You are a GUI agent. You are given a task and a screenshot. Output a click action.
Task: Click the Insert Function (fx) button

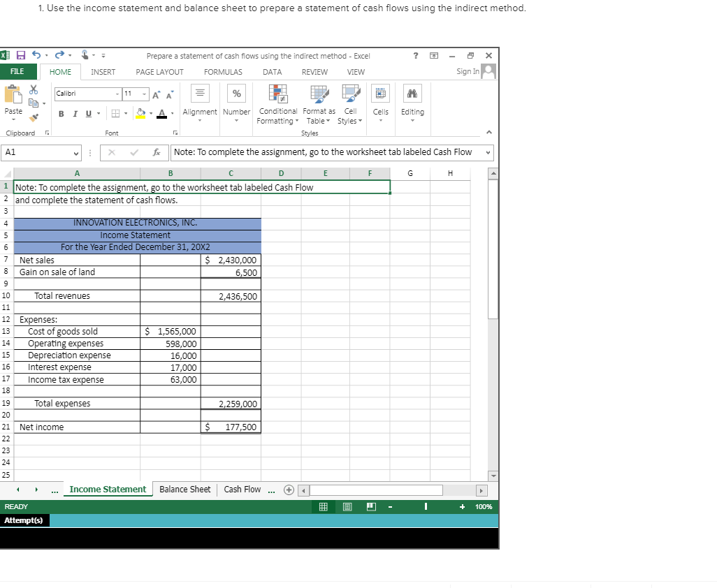pyautogui.click(x=157, y=152)
